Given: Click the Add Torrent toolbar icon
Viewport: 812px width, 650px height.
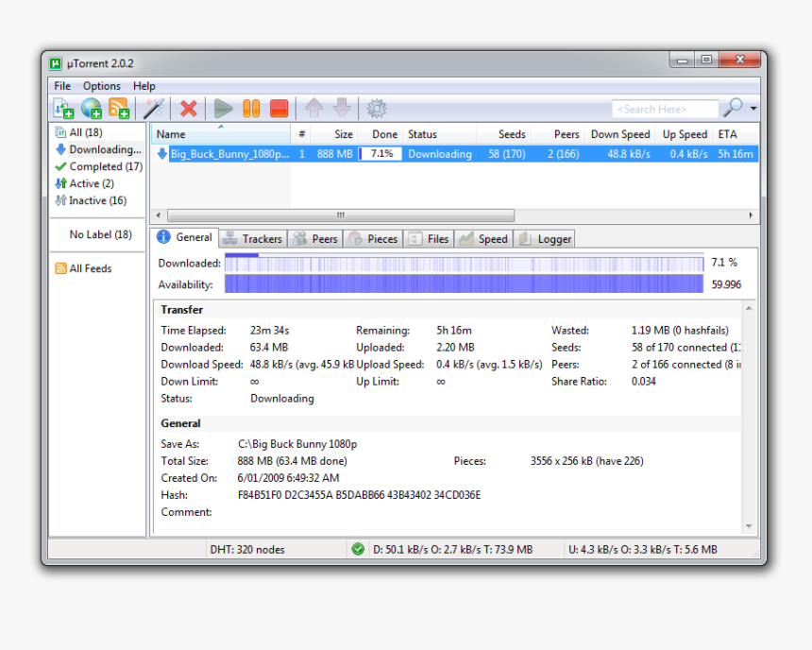Looking at the screenshot, I should click(x=64, y=109).
